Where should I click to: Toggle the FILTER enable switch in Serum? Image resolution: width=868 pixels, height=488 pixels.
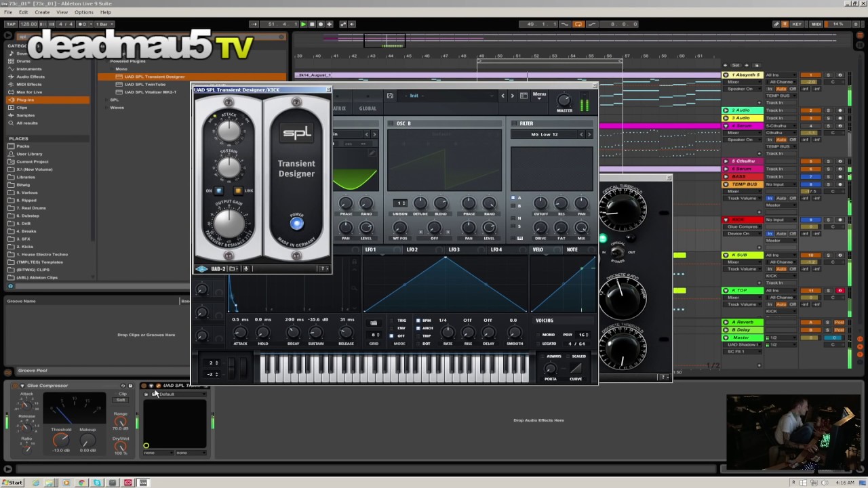pyautogui.click(x=515, y=123)
